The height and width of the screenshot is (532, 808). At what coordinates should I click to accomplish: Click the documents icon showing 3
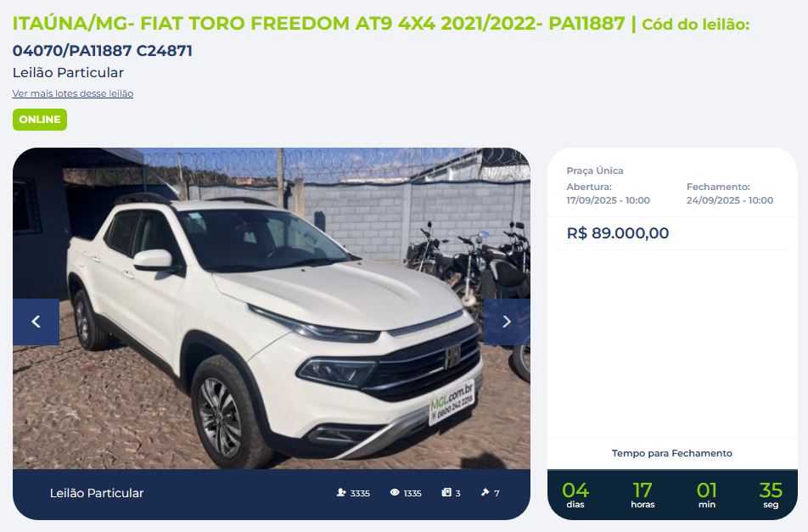point(446,493)
